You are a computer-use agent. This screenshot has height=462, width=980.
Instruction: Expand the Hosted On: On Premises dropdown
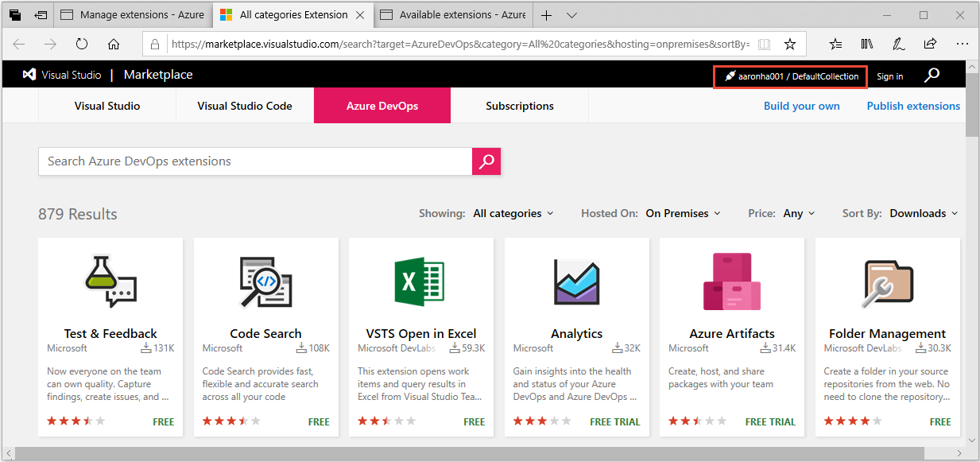(684, 213)
